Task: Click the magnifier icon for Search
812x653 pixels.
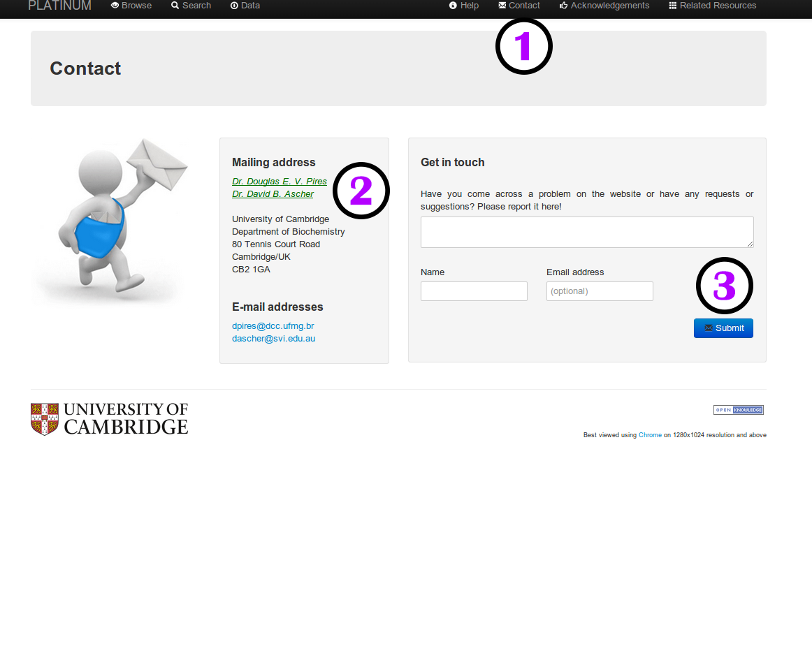Action: (175, 6)
